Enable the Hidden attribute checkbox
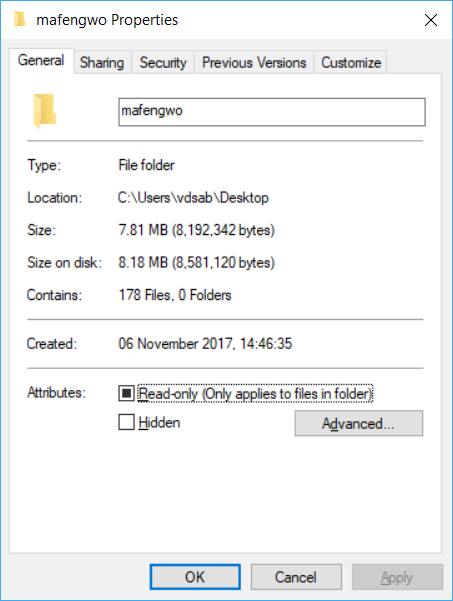 click(126, 422)
